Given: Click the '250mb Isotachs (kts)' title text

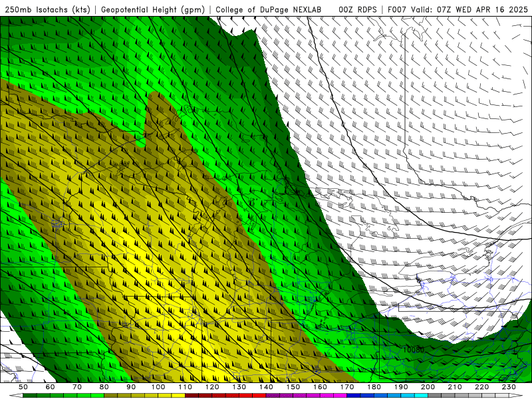Looking at the screenshot, I should coord(47,10).
